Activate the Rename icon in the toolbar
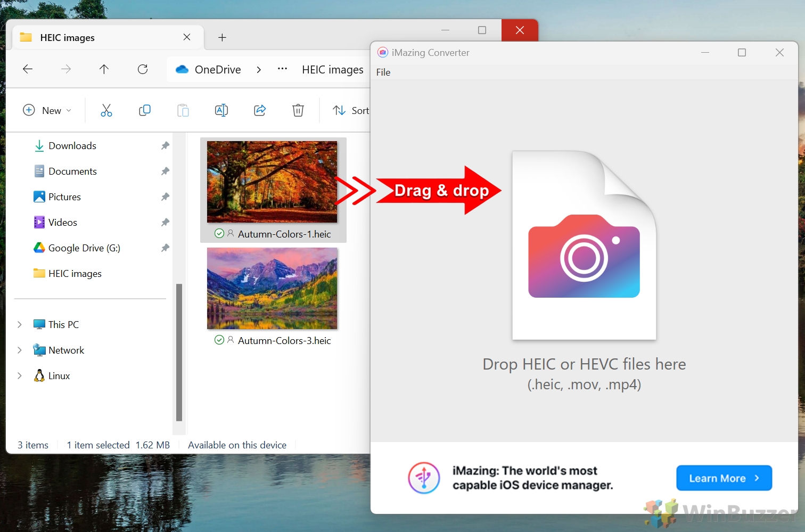This screenshot has height=532, width=805. tap(221, 110)
